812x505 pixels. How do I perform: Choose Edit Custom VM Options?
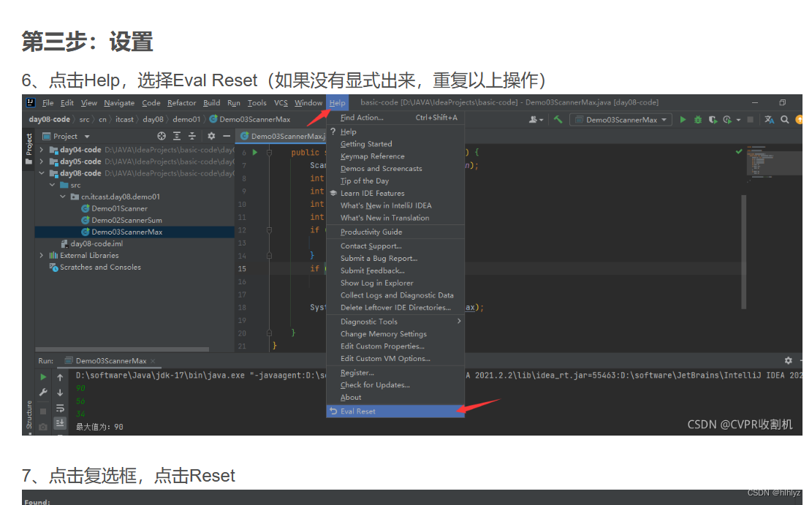tap(395, 358)
